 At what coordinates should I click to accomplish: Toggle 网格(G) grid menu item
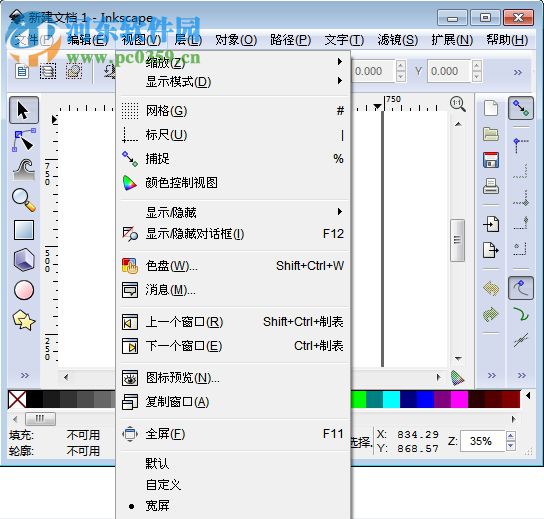[x=233, y=111]
